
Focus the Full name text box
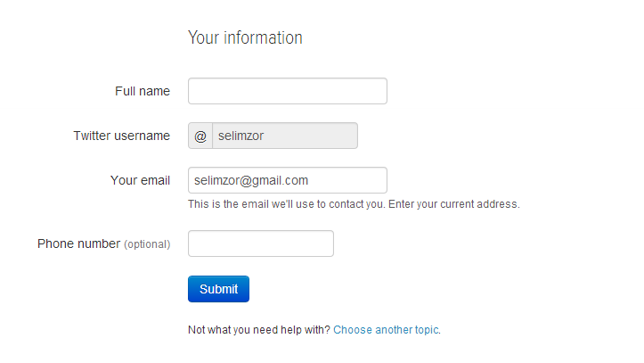[x=287, y=91]
